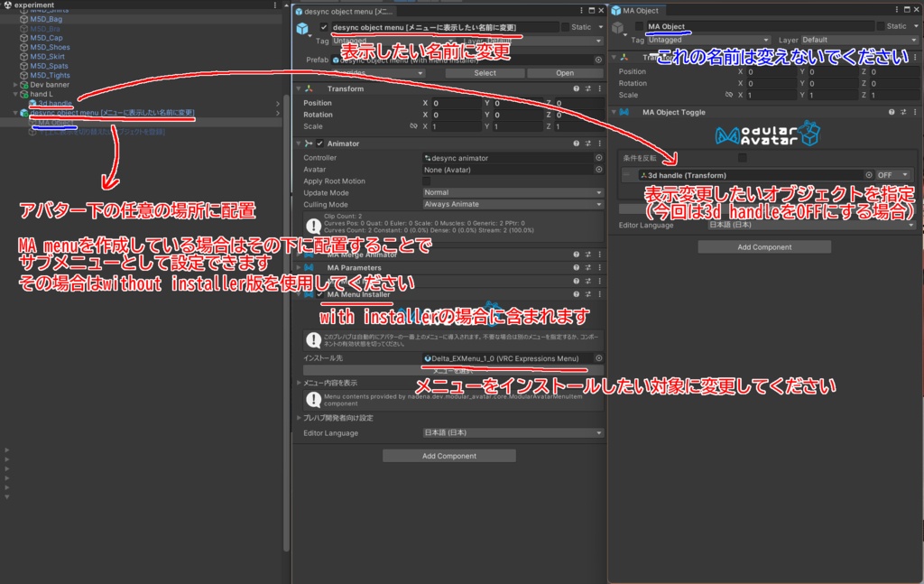Toggle MA Object active checkbox
The image size is (924, 584).
[x=639, y=26]
